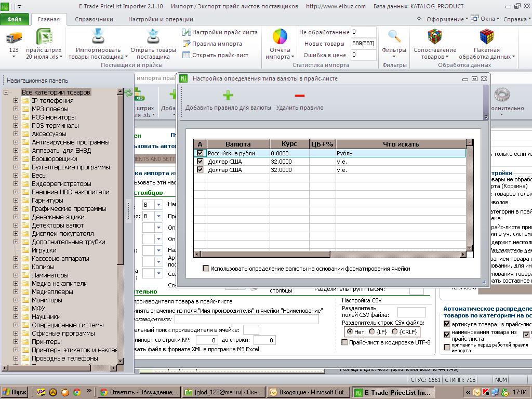Open dropdown under truck 123 icon

14,57
